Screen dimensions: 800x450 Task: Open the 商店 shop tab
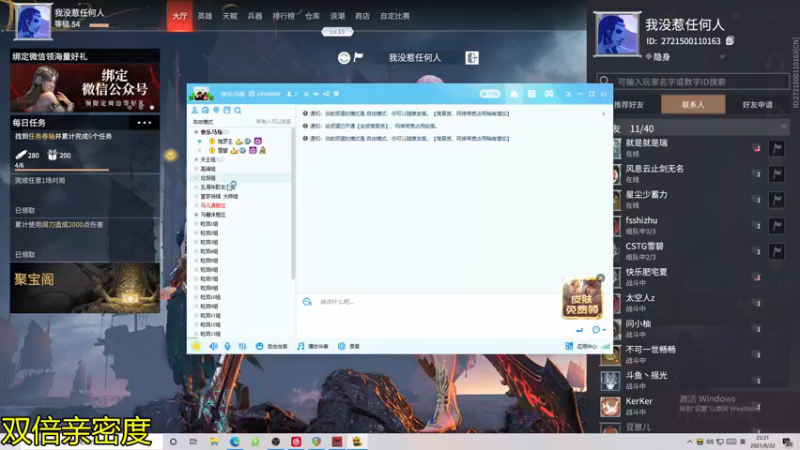point(362,16)
